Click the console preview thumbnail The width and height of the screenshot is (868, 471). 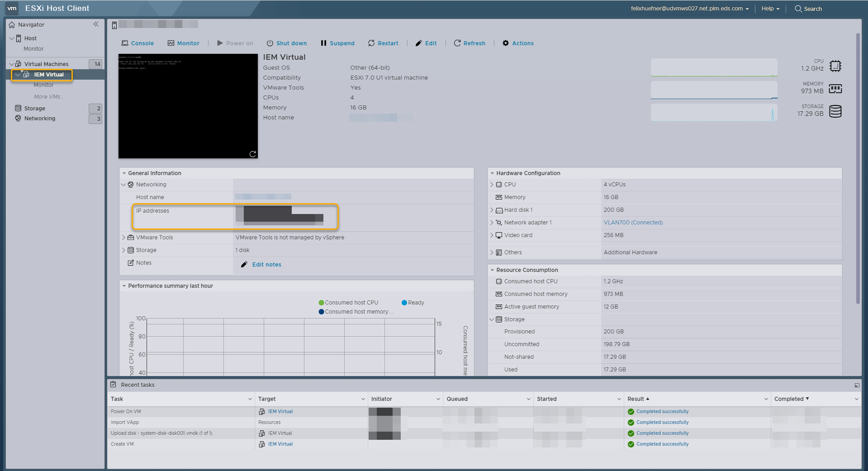(188, 107)
